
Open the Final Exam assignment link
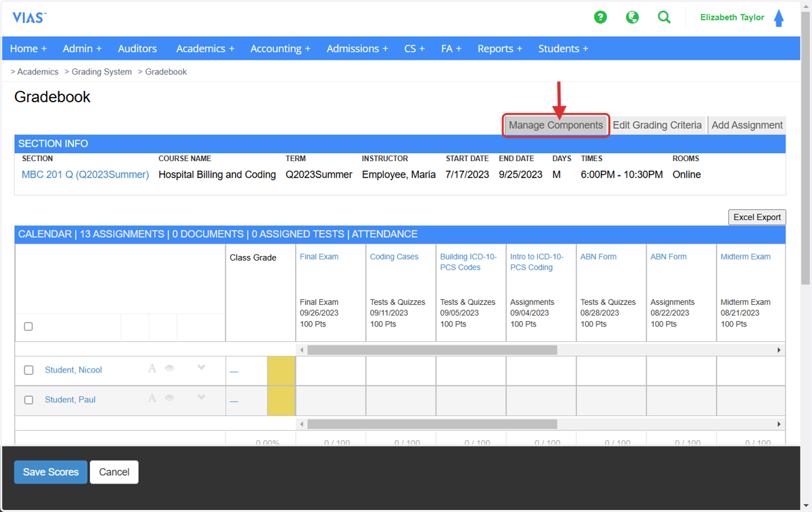tap(319, 257)
